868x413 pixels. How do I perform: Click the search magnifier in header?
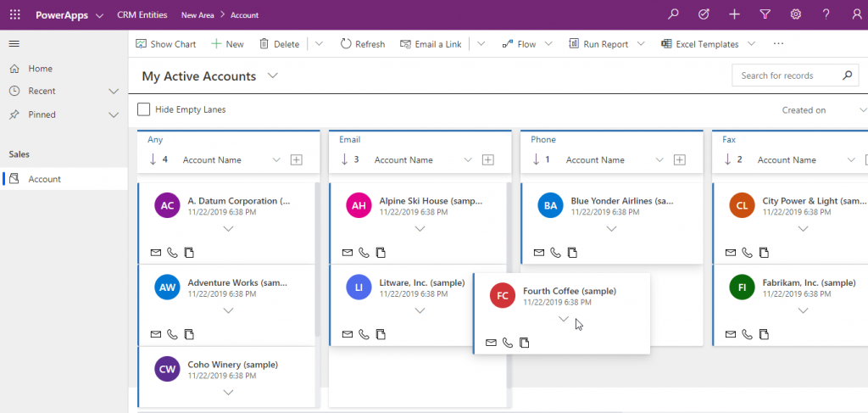tap(673, 15)
